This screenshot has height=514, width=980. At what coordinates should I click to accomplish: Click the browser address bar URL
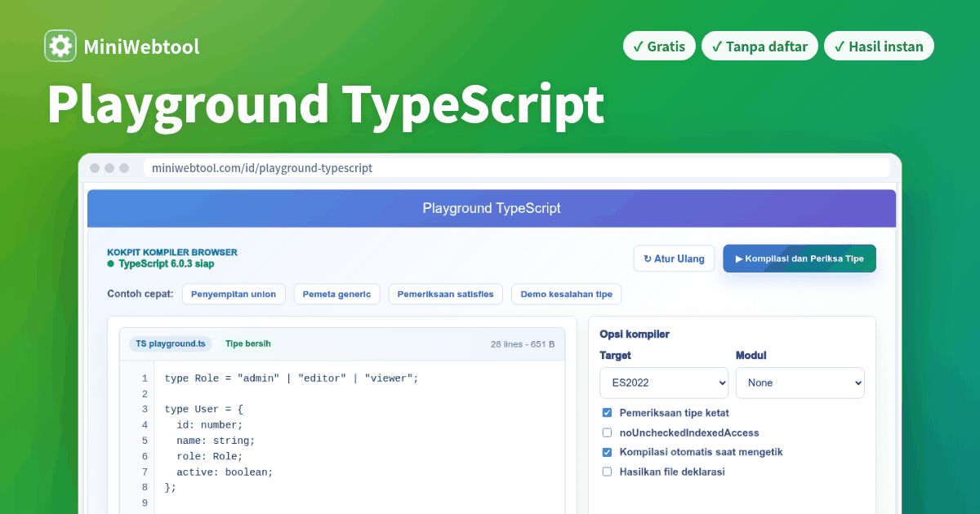[262, 168]
